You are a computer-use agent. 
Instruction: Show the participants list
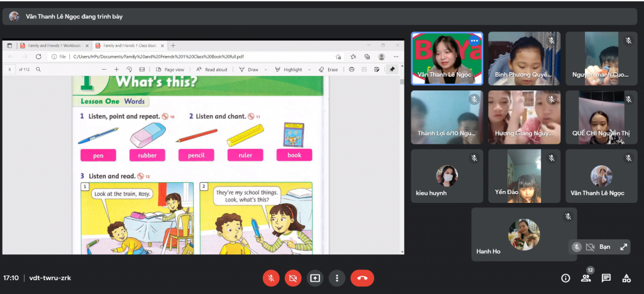(586, 278)
